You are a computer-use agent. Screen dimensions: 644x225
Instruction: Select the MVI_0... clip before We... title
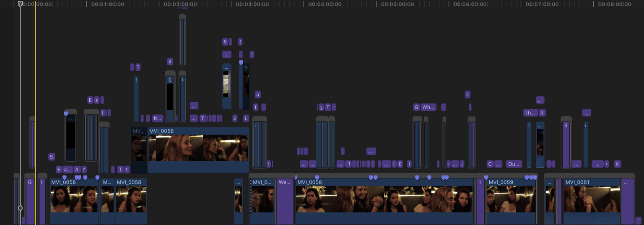tap(262, 201)
